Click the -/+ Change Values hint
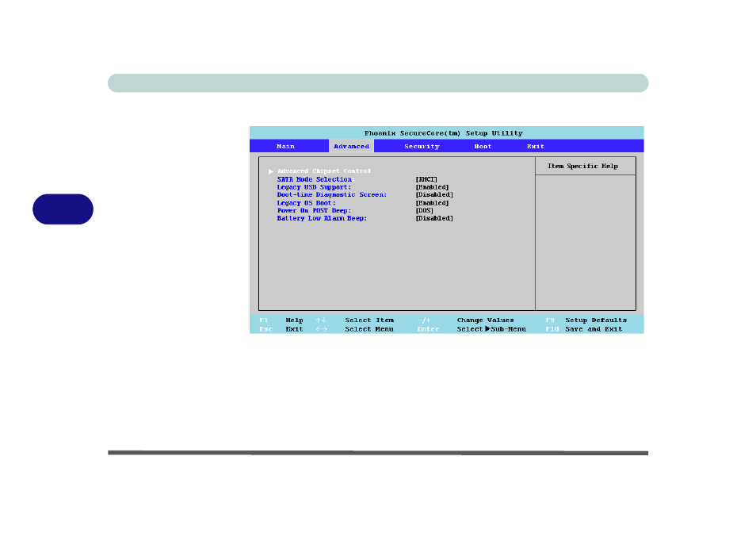Image resolution: width=756 pixels, height=533 pixels. [x=466, y=320]
